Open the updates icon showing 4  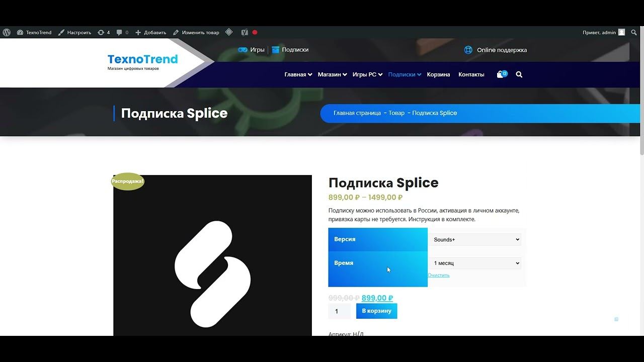click(104, 32)
